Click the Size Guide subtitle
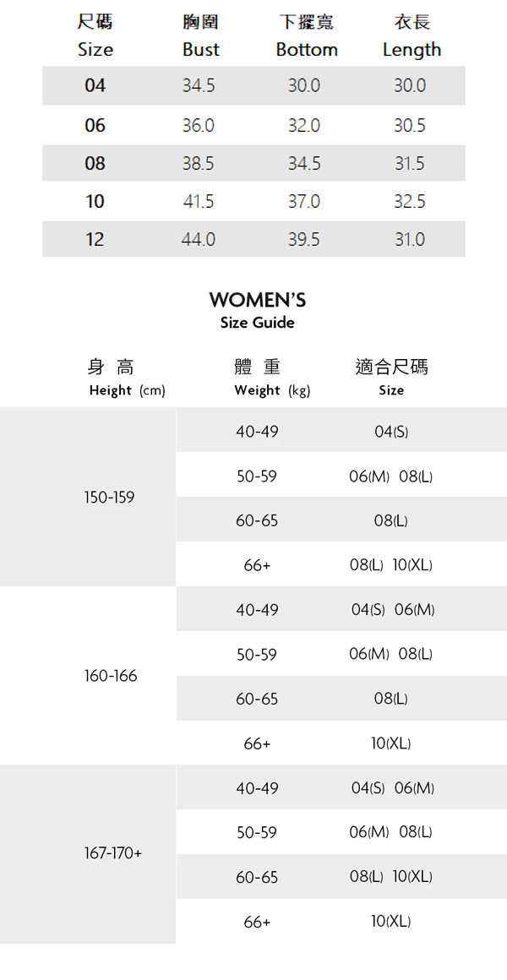 (x=257, y=322)
